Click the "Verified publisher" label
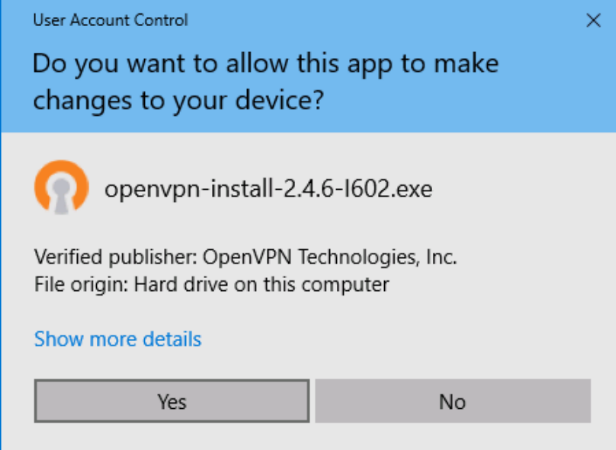 [103, 257]
